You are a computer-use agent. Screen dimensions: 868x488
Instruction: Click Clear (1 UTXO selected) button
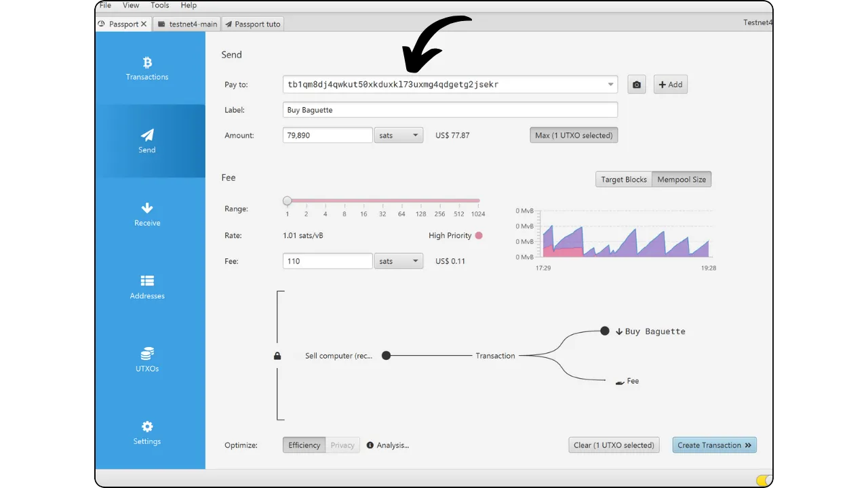click(x=614, y=445)
